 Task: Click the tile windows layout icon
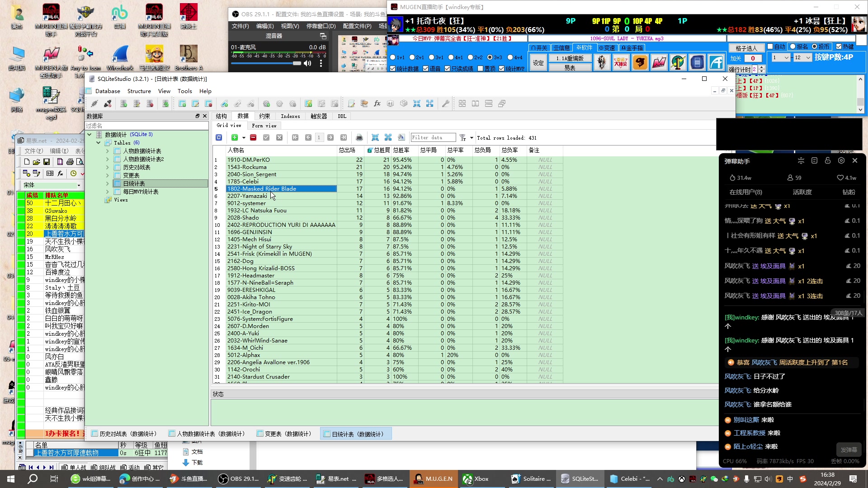coord(462,104)
